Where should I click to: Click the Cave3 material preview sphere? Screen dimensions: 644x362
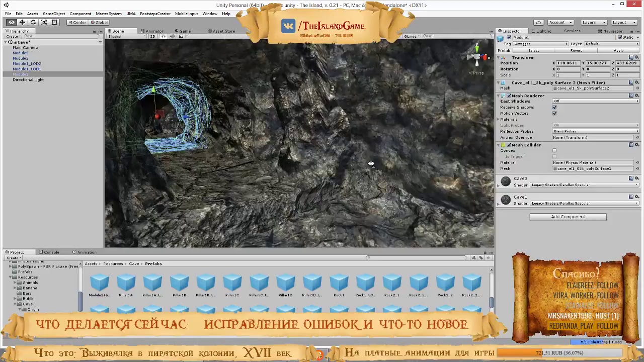coord(506,182)
